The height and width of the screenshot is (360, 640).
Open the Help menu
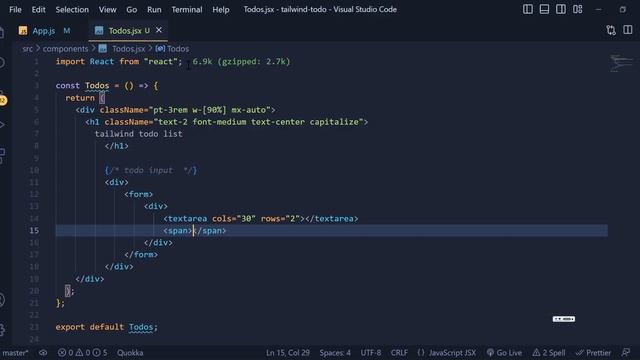pyautogui.click(x=220, y=9)
